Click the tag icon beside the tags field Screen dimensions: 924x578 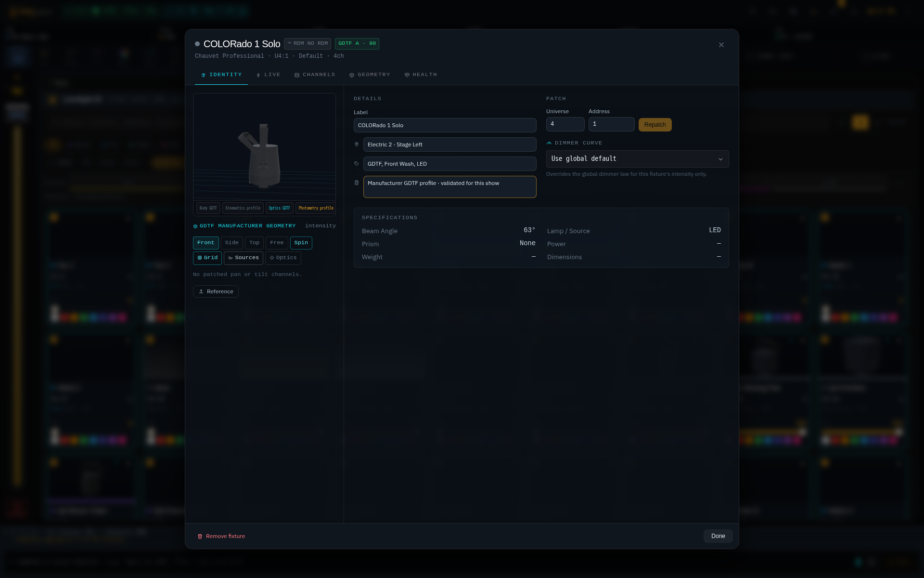[357, 164]
